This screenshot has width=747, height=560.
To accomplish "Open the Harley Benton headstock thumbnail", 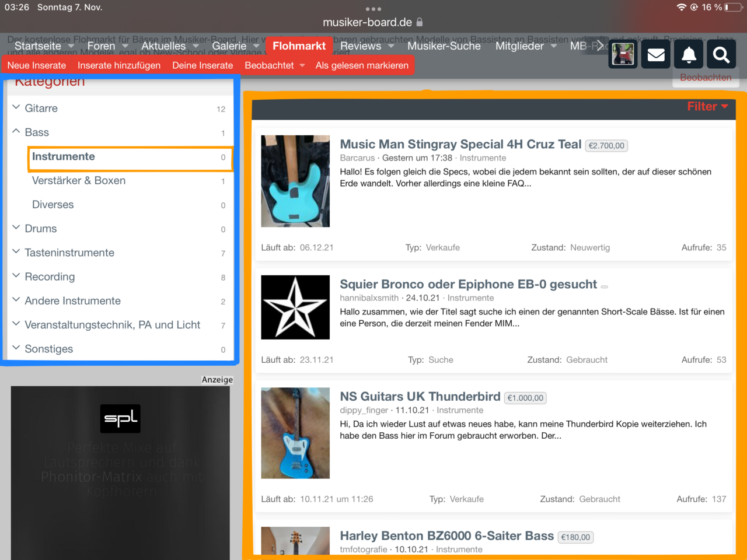I will click(x=295, y=541).
